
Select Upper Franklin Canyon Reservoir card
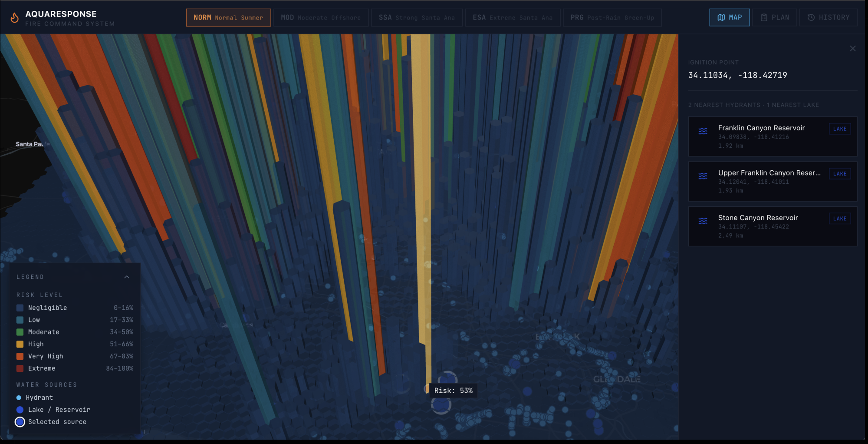pos(773,181)
